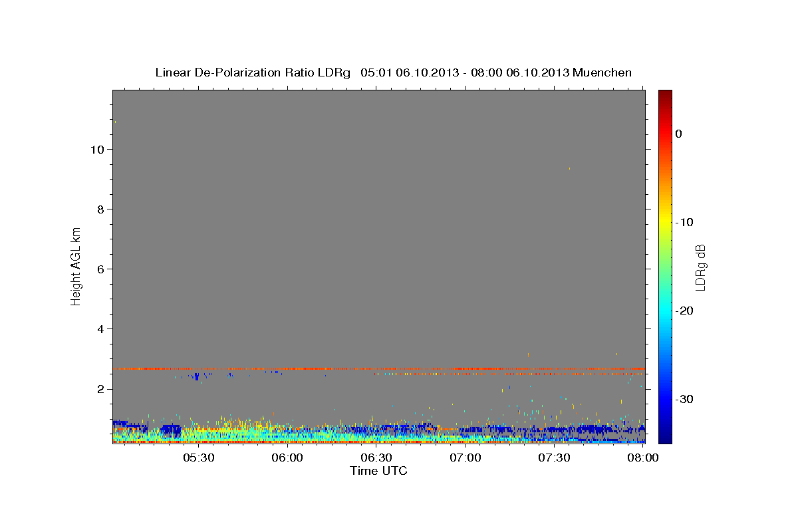Click the 'Height AGL km' axis label
This screenshot has width=798, height=532.
tap(76, 265)
